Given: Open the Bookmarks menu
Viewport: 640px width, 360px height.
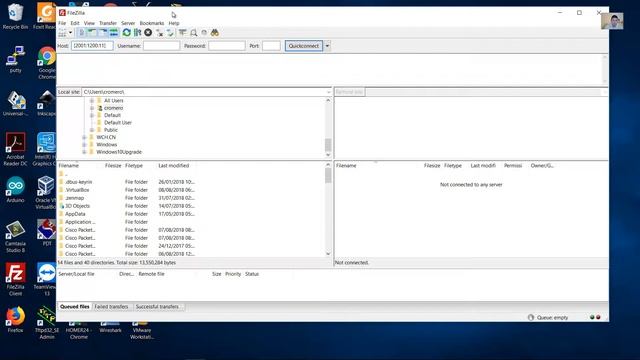Looking at the screenshot, I should tap(152, 23).
